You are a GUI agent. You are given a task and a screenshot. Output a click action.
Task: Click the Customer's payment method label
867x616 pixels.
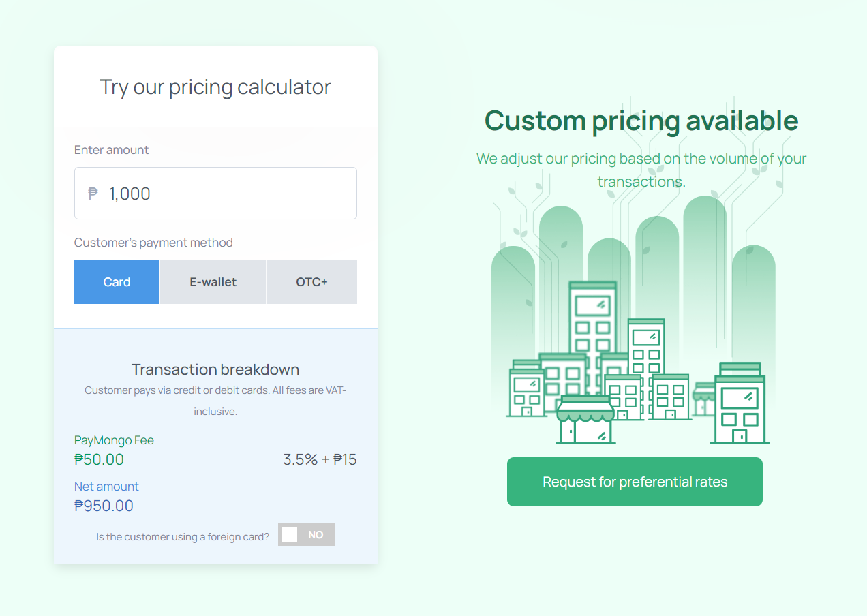point(153,243)
